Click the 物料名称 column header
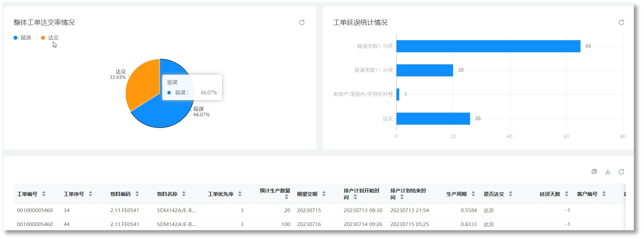 click(x=167, y=194)
